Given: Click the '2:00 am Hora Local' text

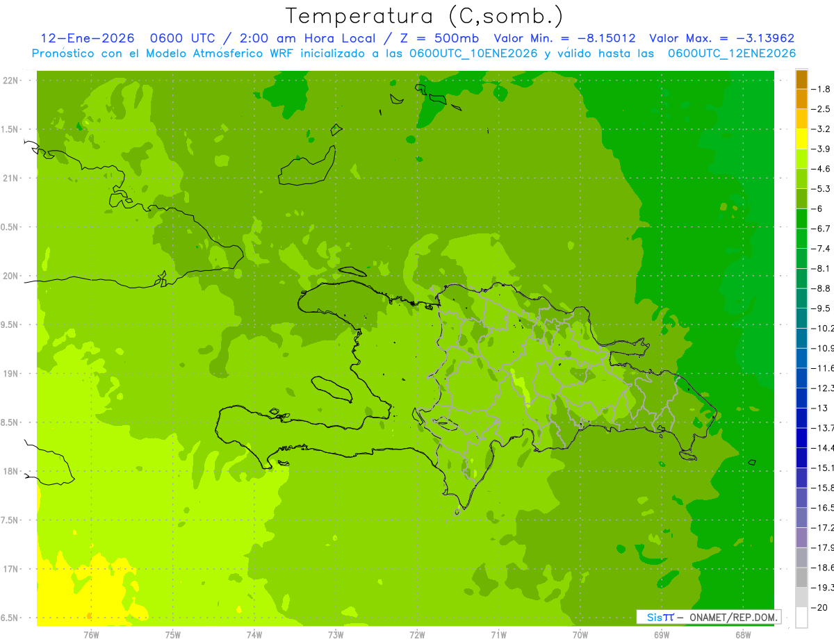Looking at the screenshot, I should [x=307, y=38].
